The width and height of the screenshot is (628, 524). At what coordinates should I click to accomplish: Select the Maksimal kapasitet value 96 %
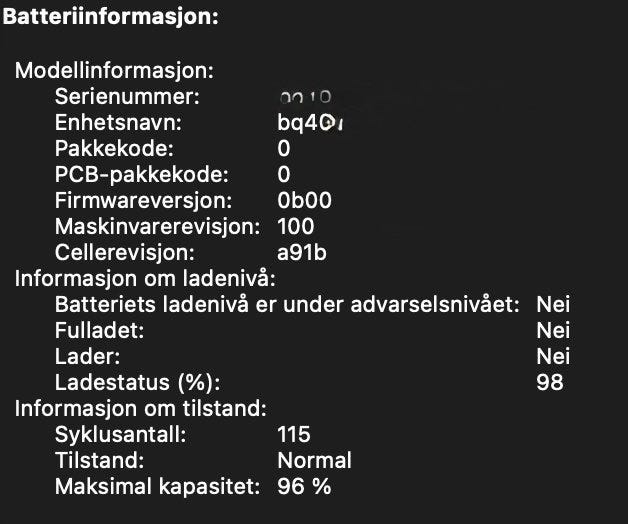coord(304,486)
